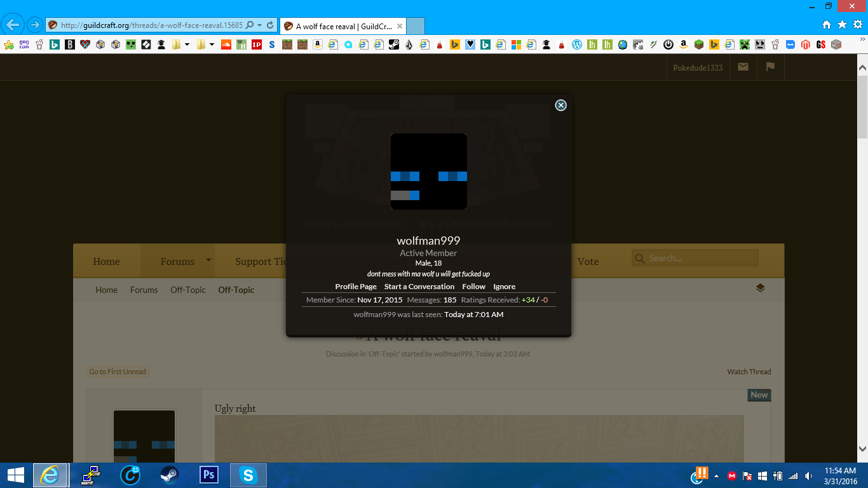Open a new blank browser tab
868x488 pixels.
point(415,26)
